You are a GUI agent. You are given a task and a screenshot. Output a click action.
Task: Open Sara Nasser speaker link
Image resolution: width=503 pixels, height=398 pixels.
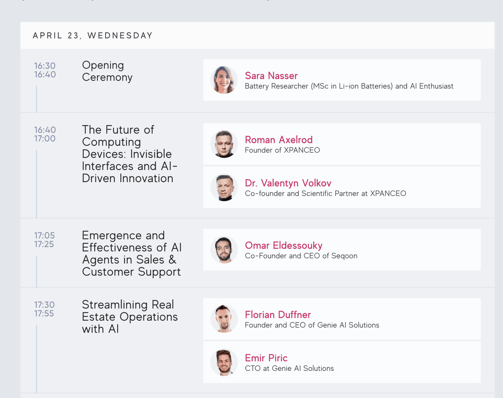point(271,76)
